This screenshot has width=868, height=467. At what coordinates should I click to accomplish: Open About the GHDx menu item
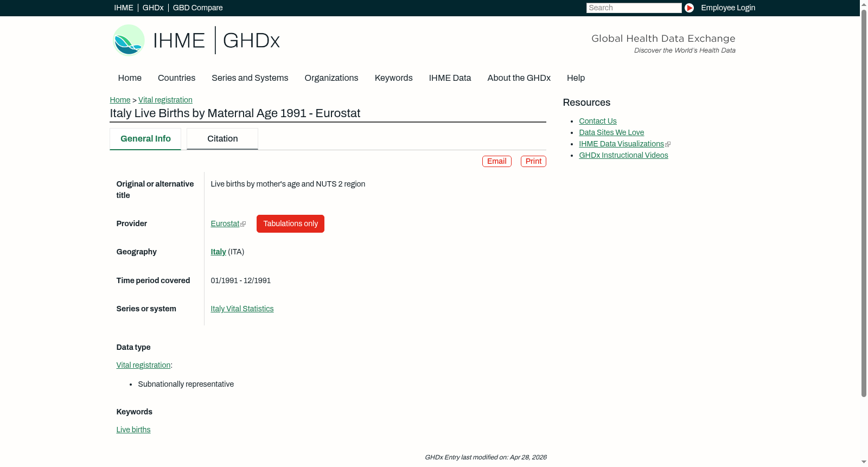pos(519,78)
